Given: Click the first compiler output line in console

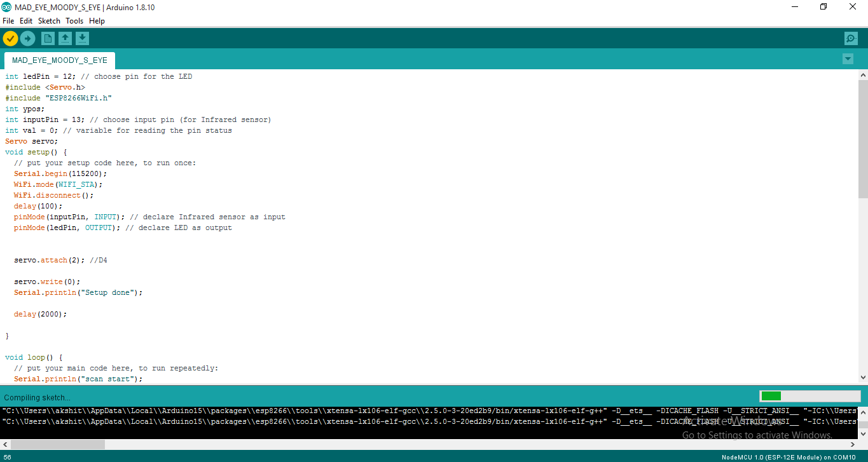Looking at the screenshot, I should click(x=429, y=411).
